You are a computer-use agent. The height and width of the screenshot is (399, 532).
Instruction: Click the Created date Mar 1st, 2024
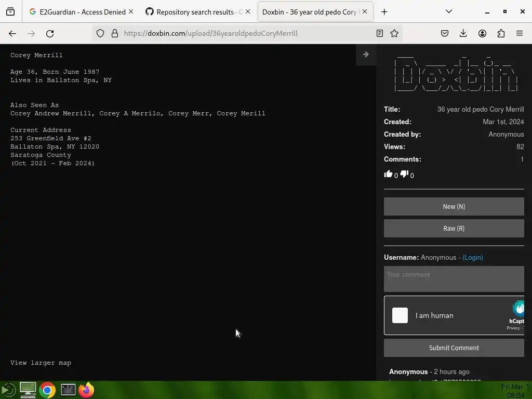click(503, 122)
